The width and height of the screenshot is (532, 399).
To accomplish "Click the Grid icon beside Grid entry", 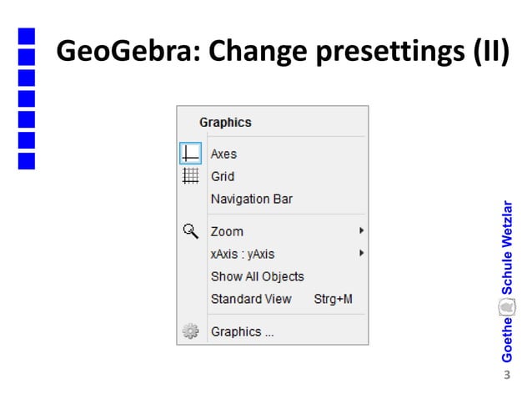I will [190, 176].
